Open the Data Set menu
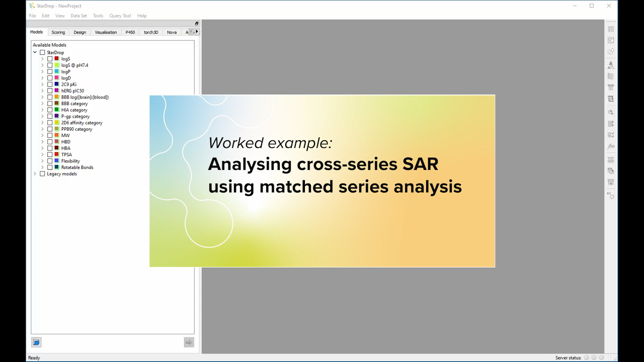644x362 pixels. click(x=78, y=16)
